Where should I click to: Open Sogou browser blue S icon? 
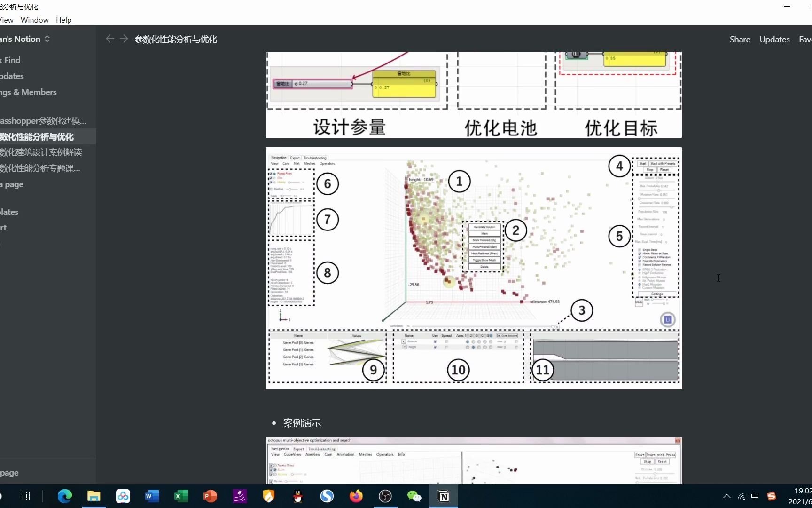click(327, 496)
